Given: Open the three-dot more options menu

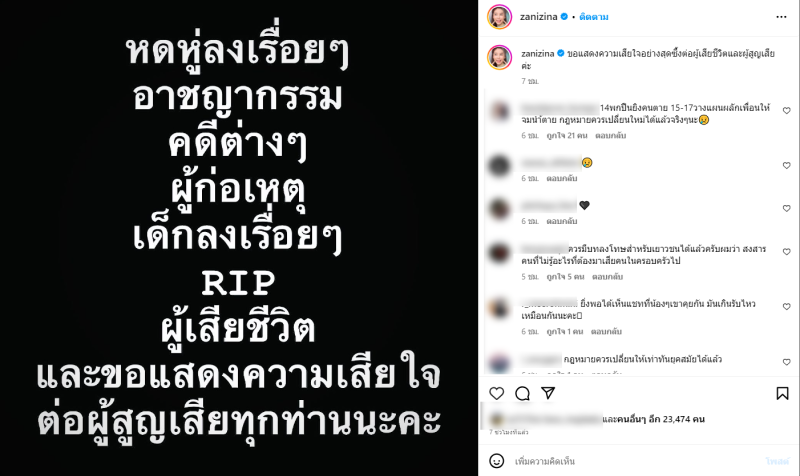Looking at the screenshot, I should 781,17.
